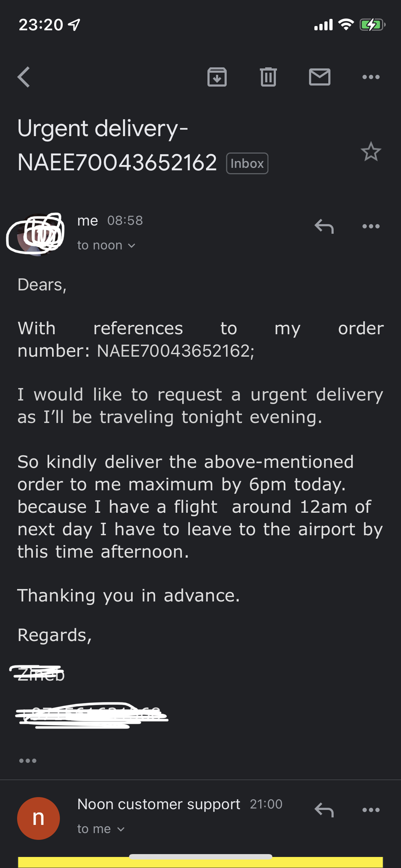The height and width of the screenshot is (868, 401).
Task: Star the Urgent delivery conversation
Action: (x=371, y=152)
